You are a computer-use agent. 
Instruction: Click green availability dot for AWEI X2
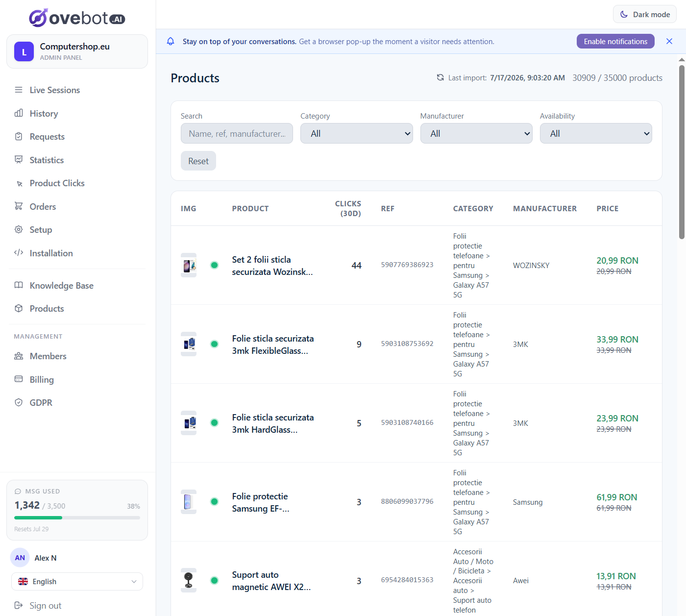point(214,580)
